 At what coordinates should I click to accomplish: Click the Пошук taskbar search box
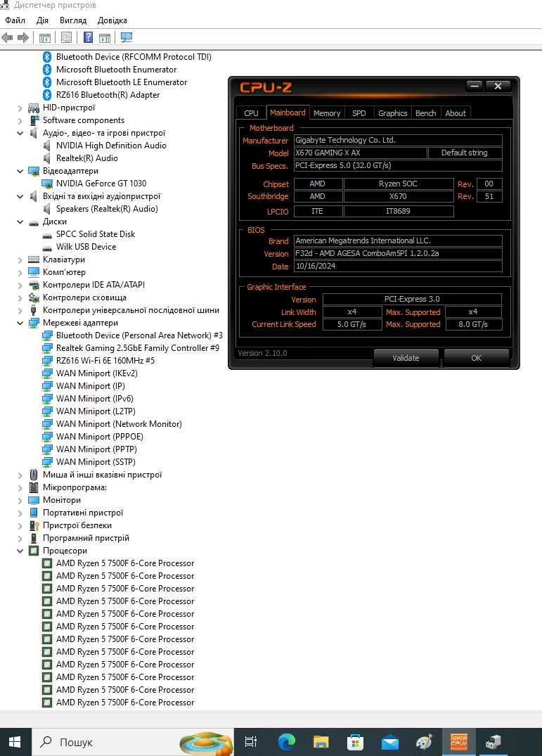(x=132, y=741)
